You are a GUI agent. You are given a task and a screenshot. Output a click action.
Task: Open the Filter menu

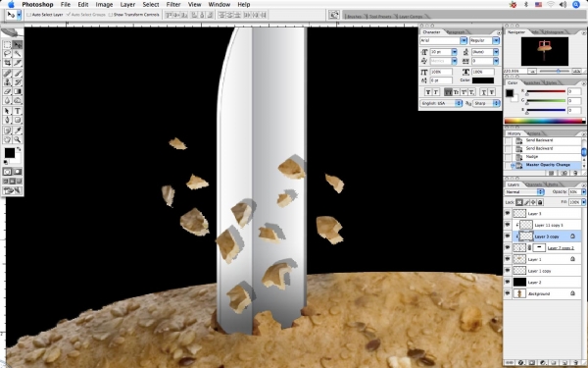173,5
